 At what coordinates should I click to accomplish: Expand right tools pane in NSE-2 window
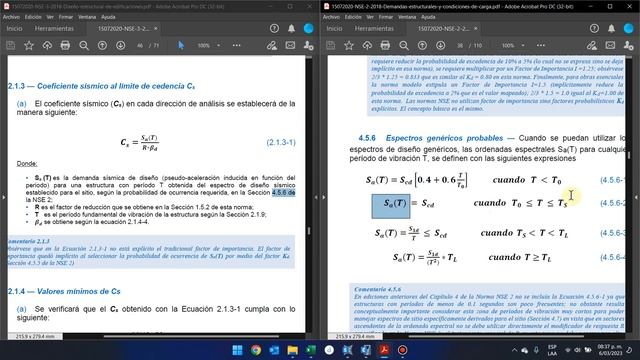pos(636,198)
